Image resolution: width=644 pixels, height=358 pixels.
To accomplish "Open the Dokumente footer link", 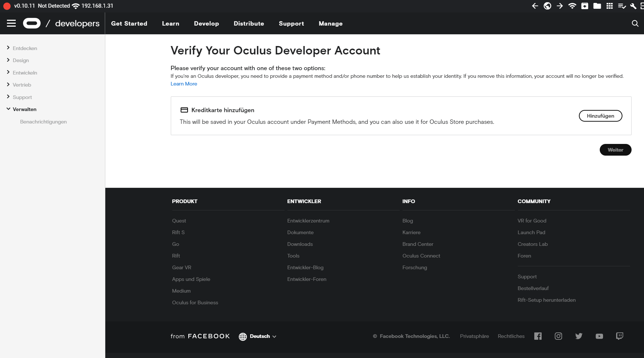I will pyautogui.click(x=301, y=232).
